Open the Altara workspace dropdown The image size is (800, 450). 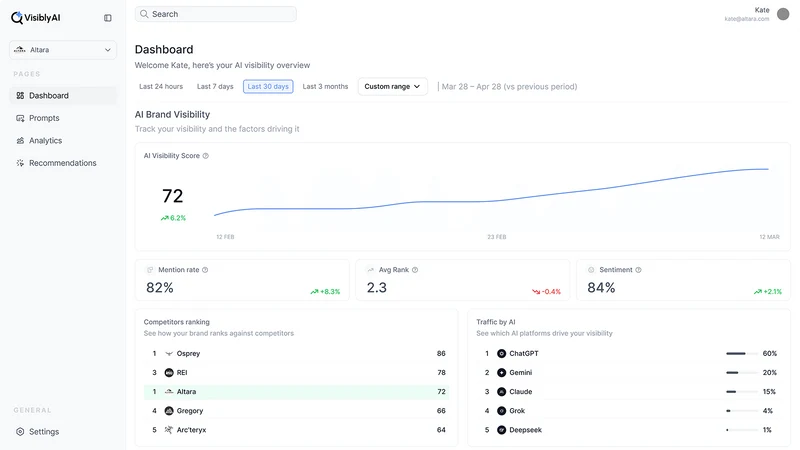pos(63,50)
